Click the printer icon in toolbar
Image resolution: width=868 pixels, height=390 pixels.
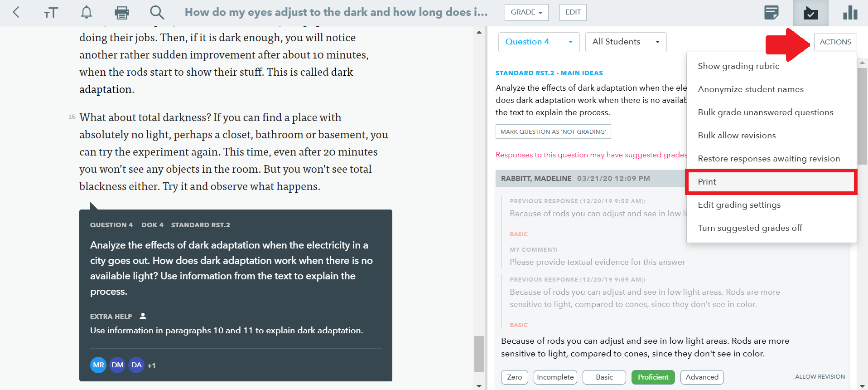[121, 13]
